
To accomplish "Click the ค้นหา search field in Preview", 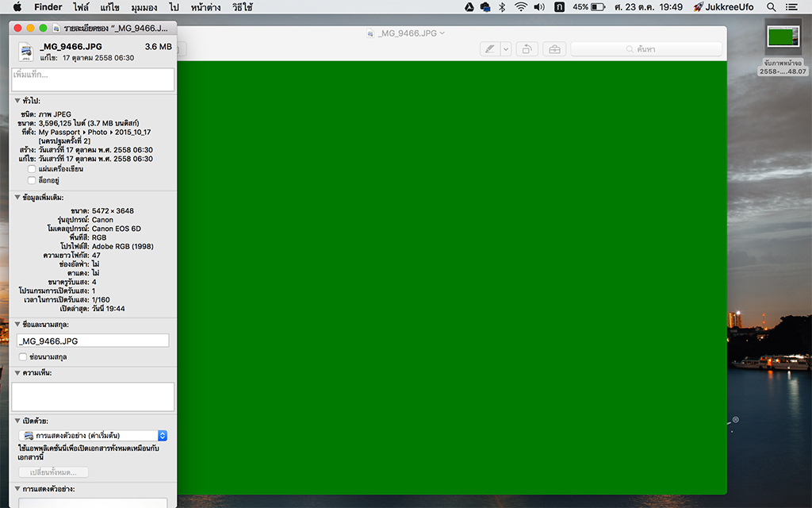I will (x=646, y=49).
